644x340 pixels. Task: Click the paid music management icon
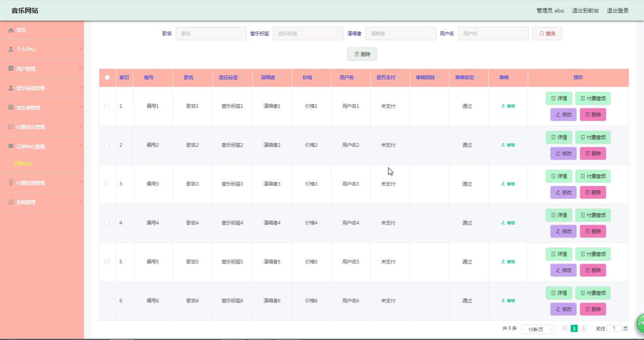(x=11, y=127)
